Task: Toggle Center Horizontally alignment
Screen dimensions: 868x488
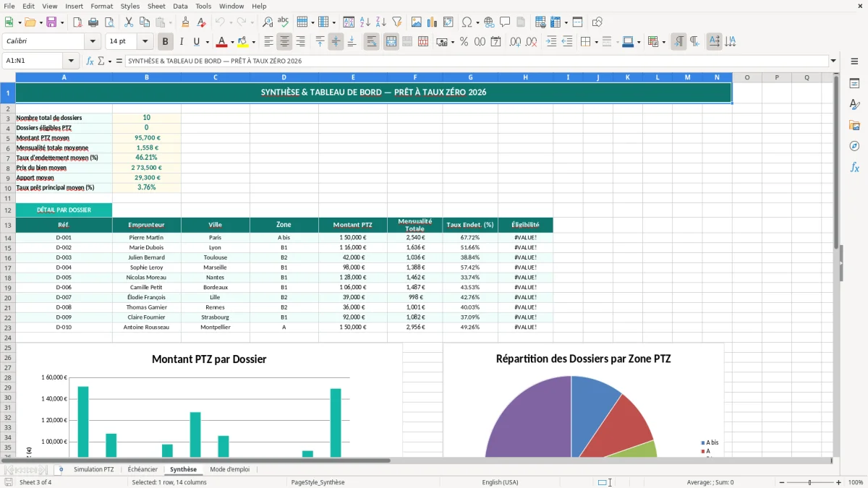Action: click(284, 42)
